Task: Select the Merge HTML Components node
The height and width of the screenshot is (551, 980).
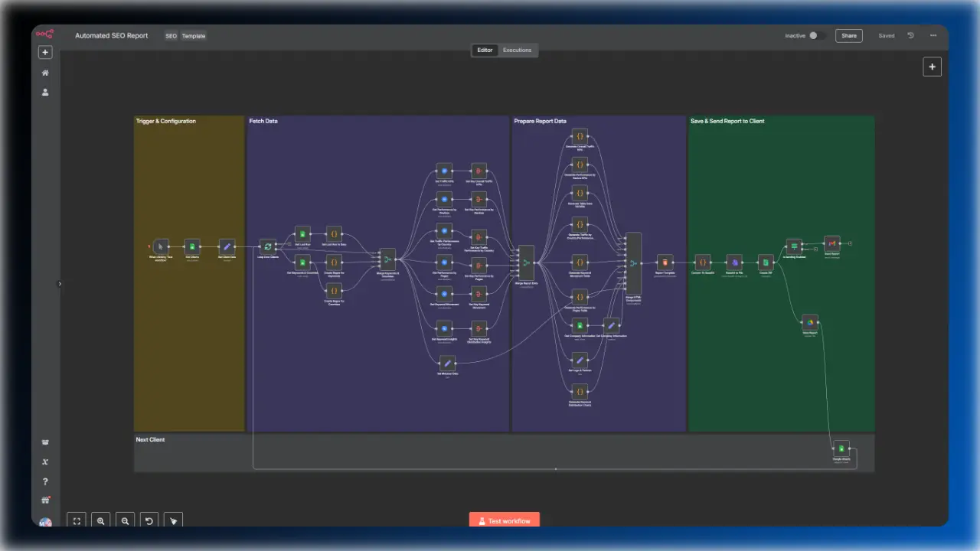Action: (x=633, y=263)
